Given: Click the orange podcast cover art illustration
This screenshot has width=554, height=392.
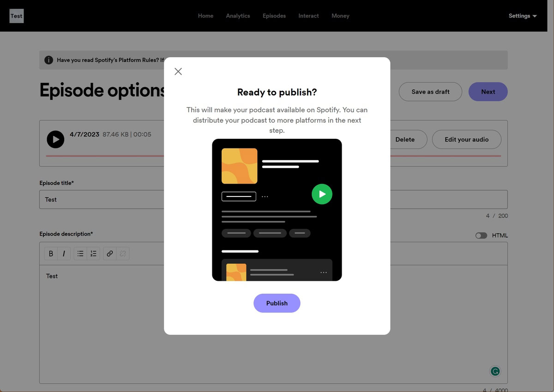Looking at the screenshot, I should [x=240, y=166].
